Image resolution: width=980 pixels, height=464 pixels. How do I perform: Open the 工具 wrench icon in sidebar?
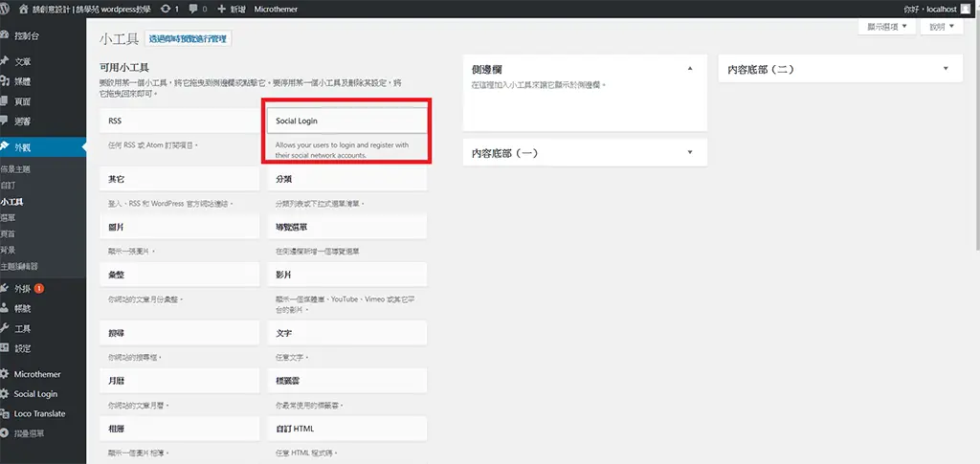click(x=5, y=328)
